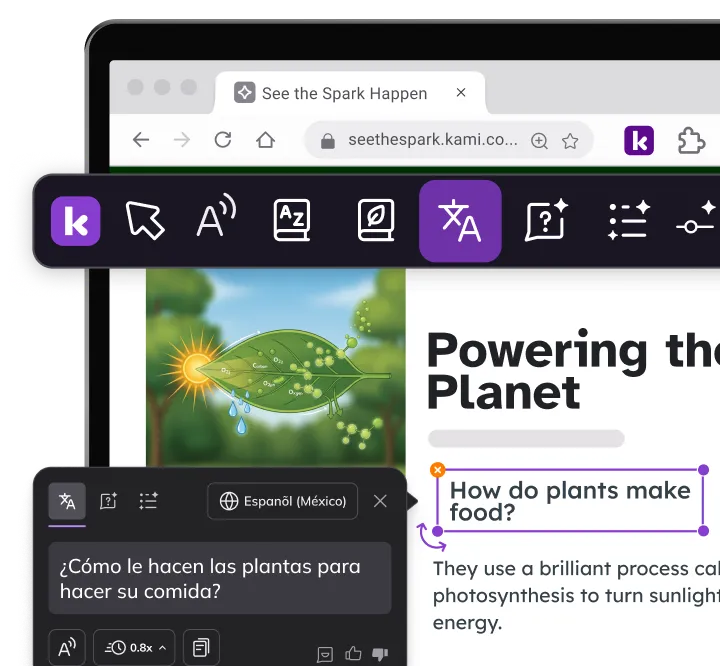This screenshot has width=720, height=666.
Task: Give thumbs up feedback on translation
Action: click(x=353, y=653)
